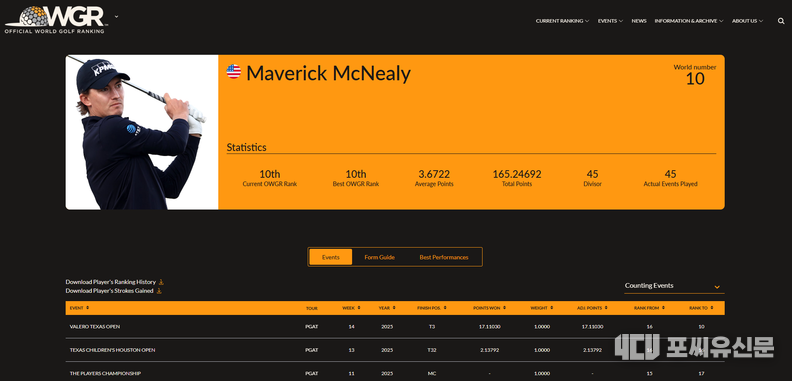
Task: Switch to the Form Guide tab
Action: (x=379, y=257)
